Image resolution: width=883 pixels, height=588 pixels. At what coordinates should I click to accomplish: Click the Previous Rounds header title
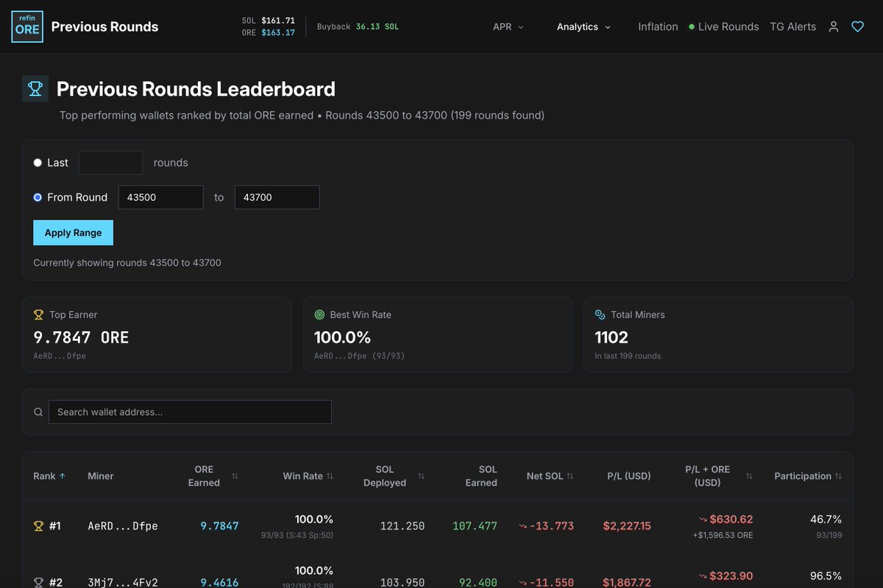(x=104, y=26)
